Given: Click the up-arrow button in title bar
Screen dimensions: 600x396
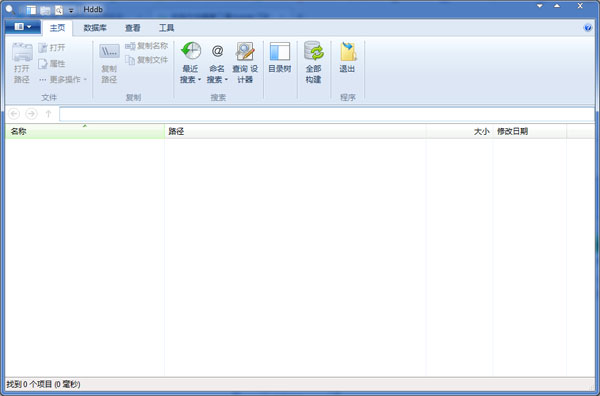Looking at the screenshot, I should coord(557,6).
